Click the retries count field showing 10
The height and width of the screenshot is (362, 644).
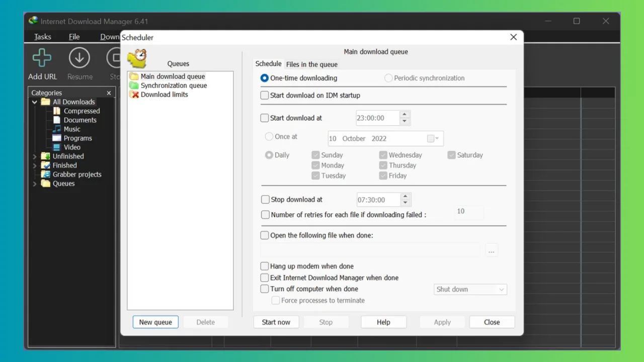469,212
